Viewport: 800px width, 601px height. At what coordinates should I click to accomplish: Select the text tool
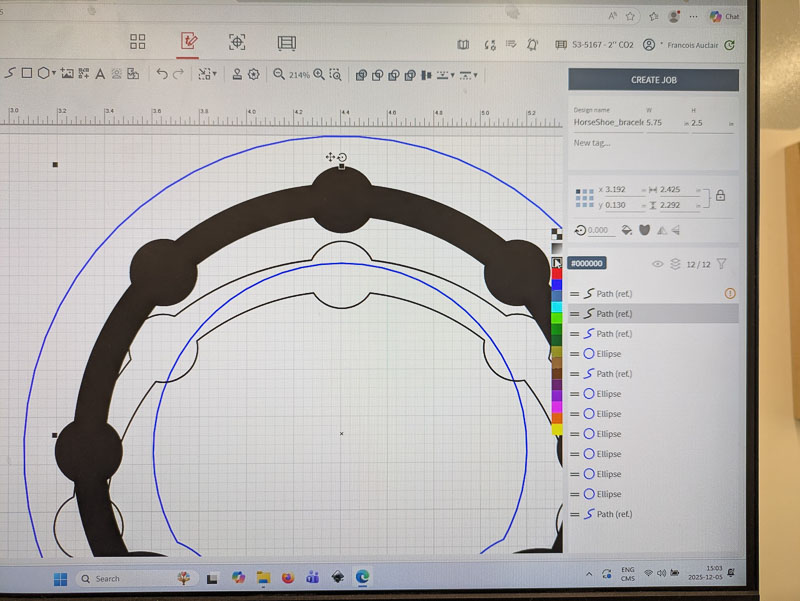click(x=100, y=74)
